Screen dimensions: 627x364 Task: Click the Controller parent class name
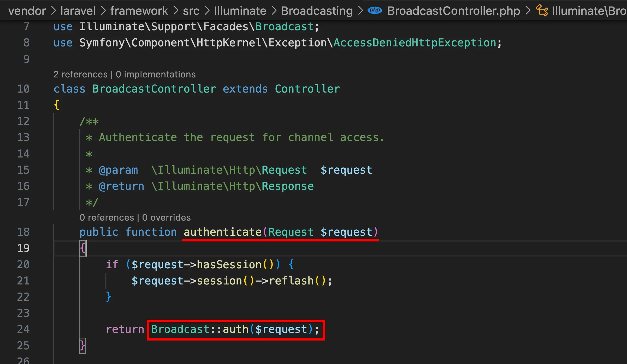click(x=307, y=89)
